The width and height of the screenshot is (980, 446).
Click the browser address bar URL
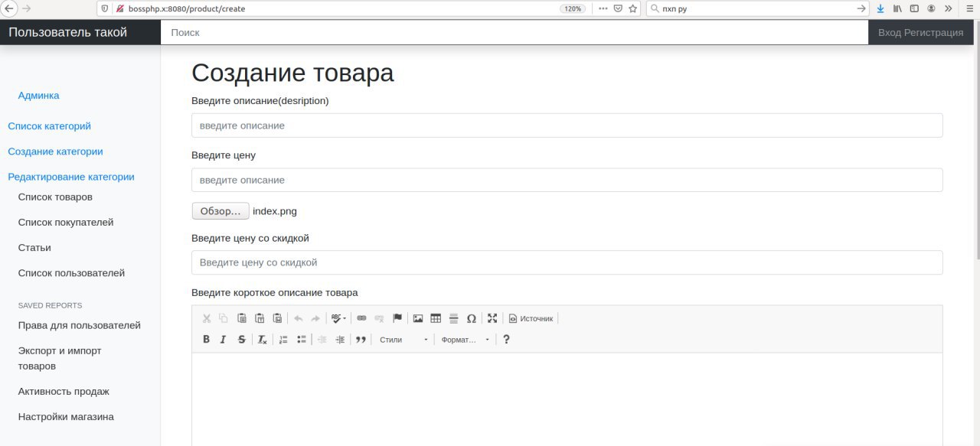[x=187, y=8]
